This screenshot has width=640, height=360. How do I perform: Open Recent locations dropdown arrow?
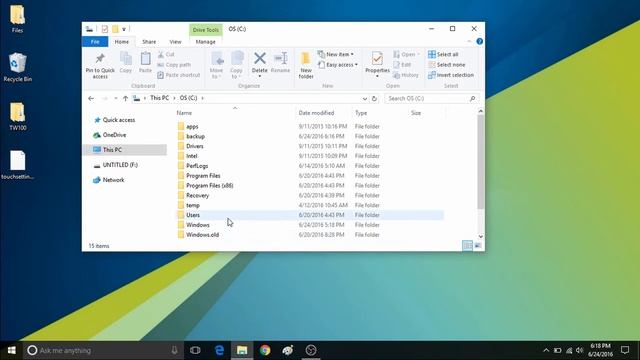pos(116,98)
